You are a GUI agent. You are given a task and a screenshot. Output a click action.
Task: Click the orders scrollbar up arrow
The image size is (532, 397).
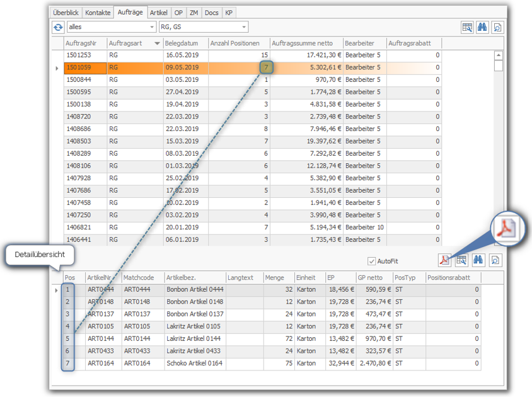point(498,55)
